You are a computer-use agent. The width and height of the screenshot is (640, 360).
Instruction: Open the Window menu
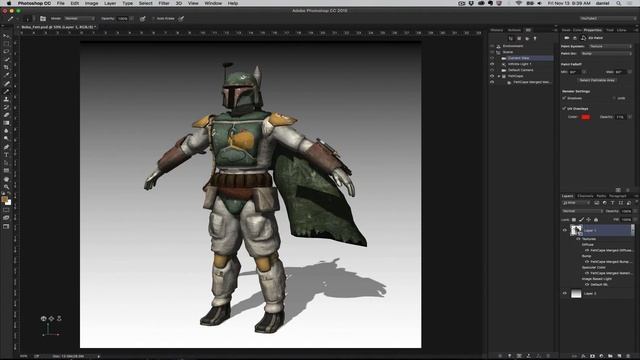coord(213,3)
